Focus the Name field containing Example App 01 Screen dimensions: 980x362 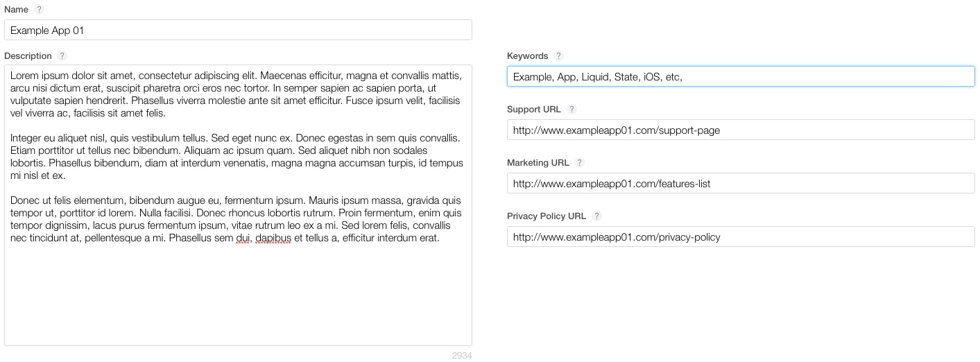238,31
